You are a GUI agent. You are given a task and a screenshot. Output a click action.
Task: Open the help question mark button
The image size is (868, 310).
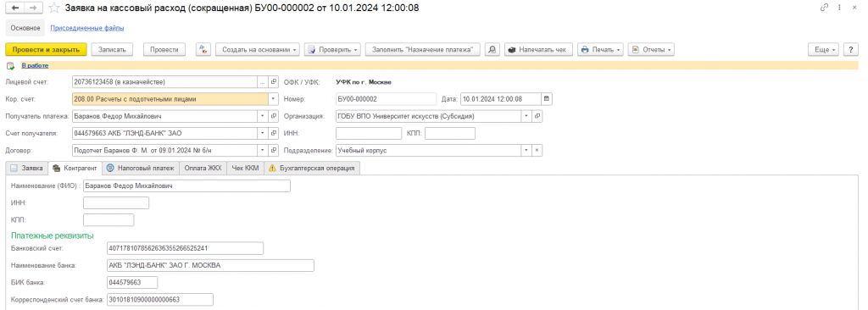851,49
